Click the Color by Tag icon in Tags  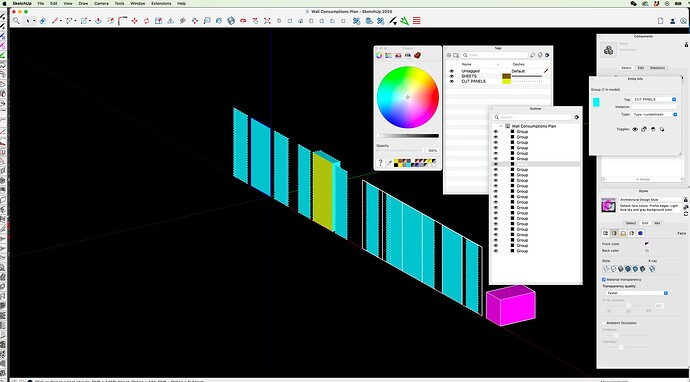point(540,55)
